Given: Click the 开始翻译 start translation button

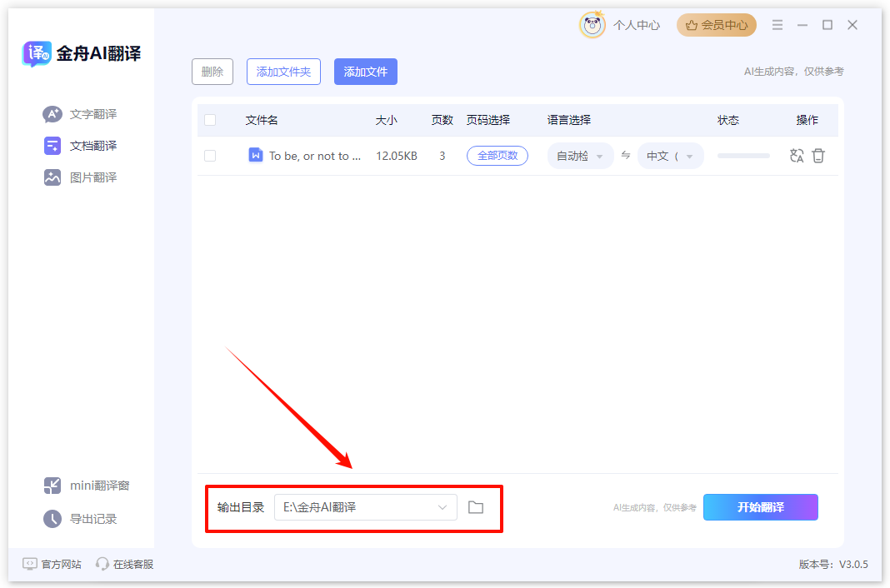Looking at the screenshot, I should click(760, 507).
